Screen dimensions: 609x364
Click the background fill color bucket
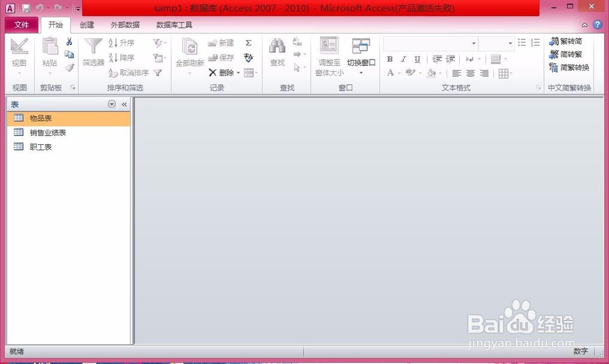(431, 73)
